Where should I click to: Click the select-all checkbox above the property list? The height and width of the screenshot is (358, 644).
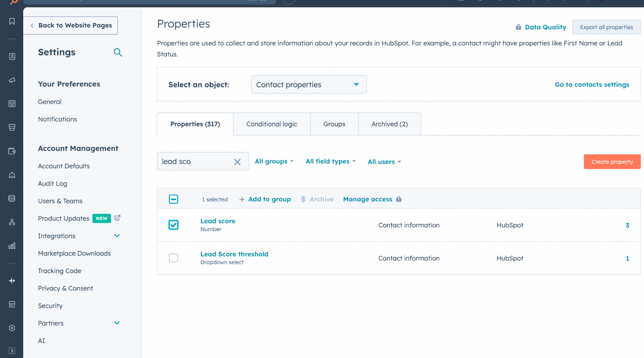click(x=173, y=199)
